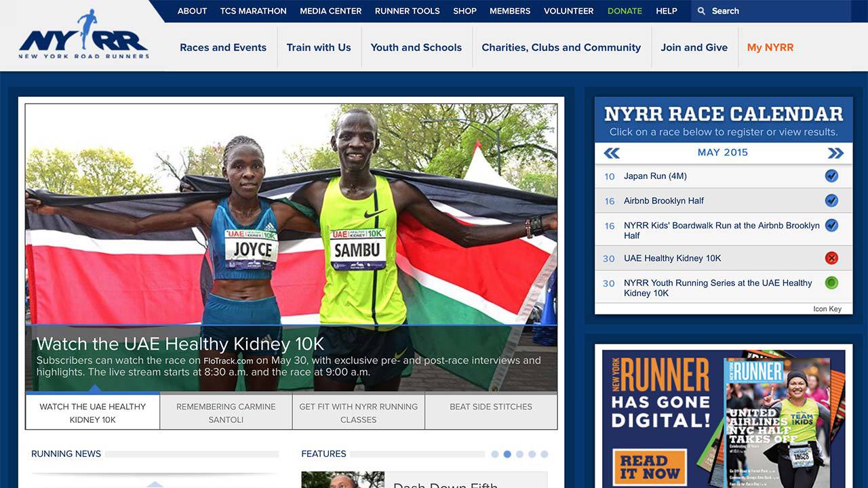Go to previous month in race calendar
Viewport: 868px width, 488px height.
tap(612, 153)
